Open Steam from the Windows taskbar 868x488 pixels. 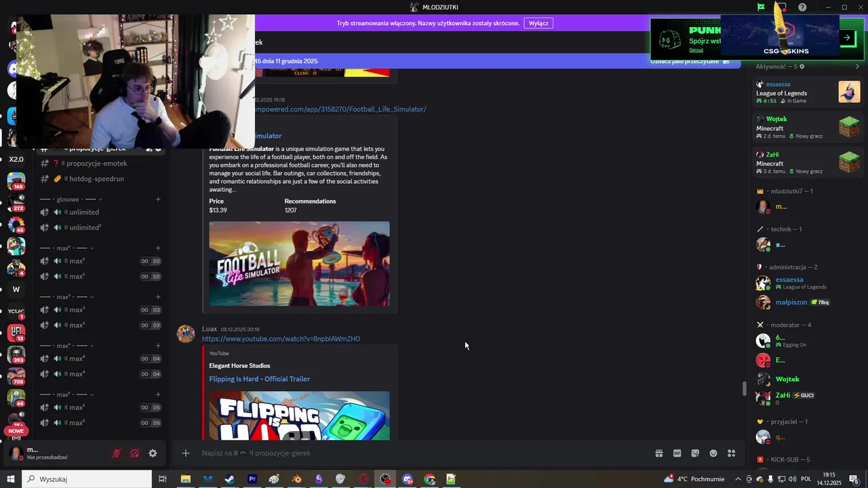tap(230, 479)
